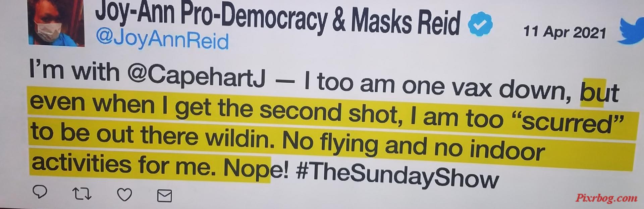Open the masked profile avatar photo
Screen dimensions: 644x209
tap(56, 22)
